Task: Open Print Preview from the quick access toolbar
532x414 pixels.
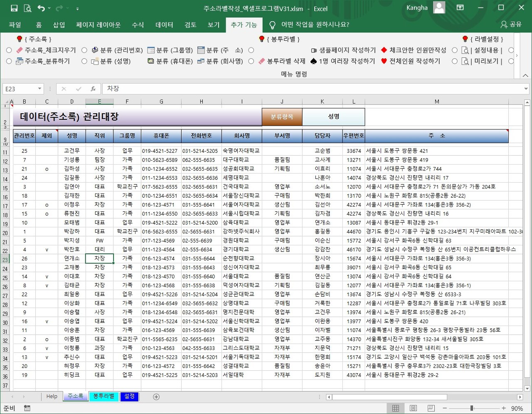Action: point(27,8)
